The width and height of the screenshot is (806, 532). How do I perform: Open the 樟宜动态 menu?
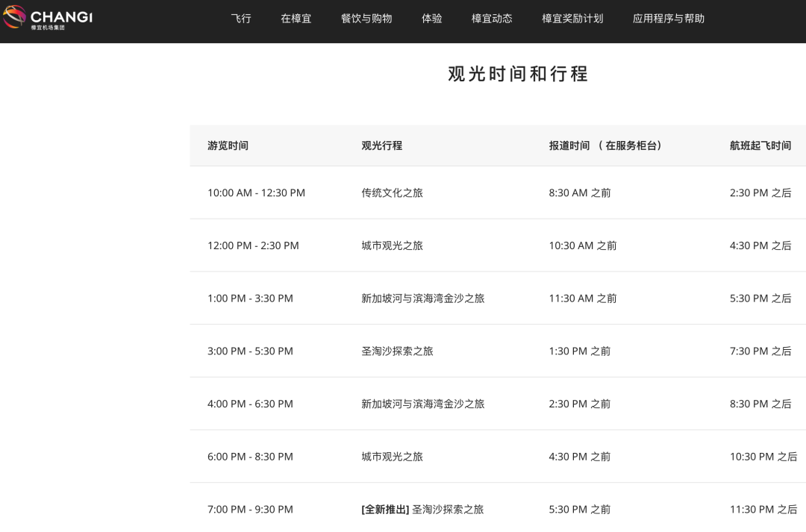pos(492,19)
